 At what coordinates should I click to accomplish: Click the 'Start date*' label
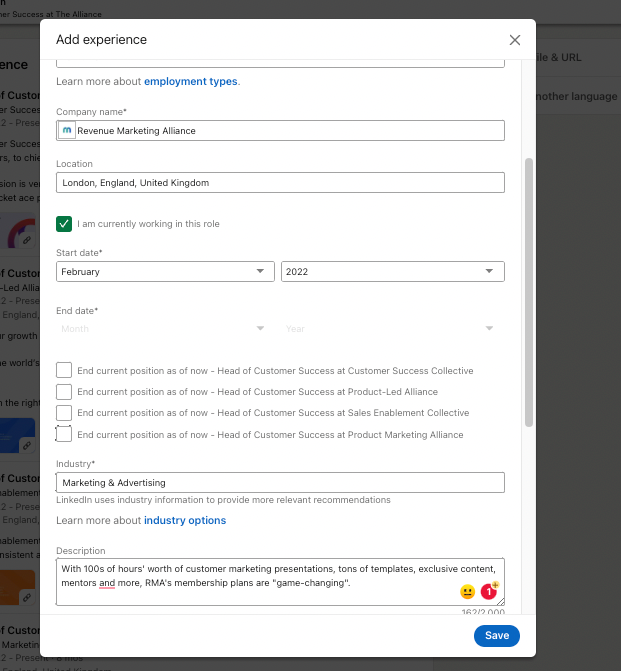pyautogui.click(x=79, y=253)
